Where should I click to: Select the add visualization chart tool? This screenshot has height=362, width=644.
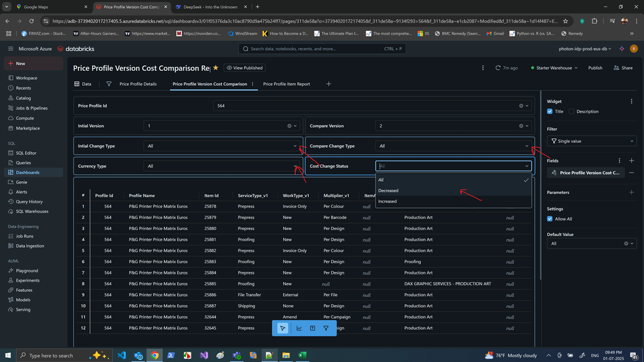[299, 329]
